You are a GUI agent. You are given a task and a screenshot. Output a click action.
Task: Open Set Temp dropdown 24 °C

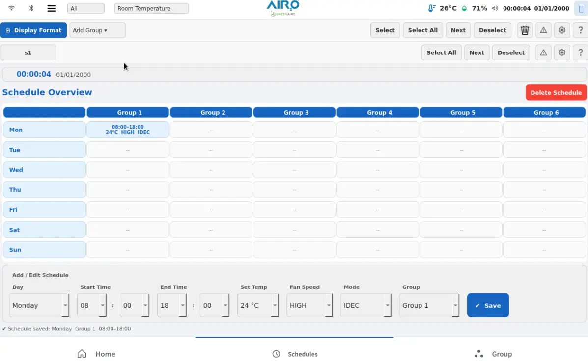(x=258, y=305)
